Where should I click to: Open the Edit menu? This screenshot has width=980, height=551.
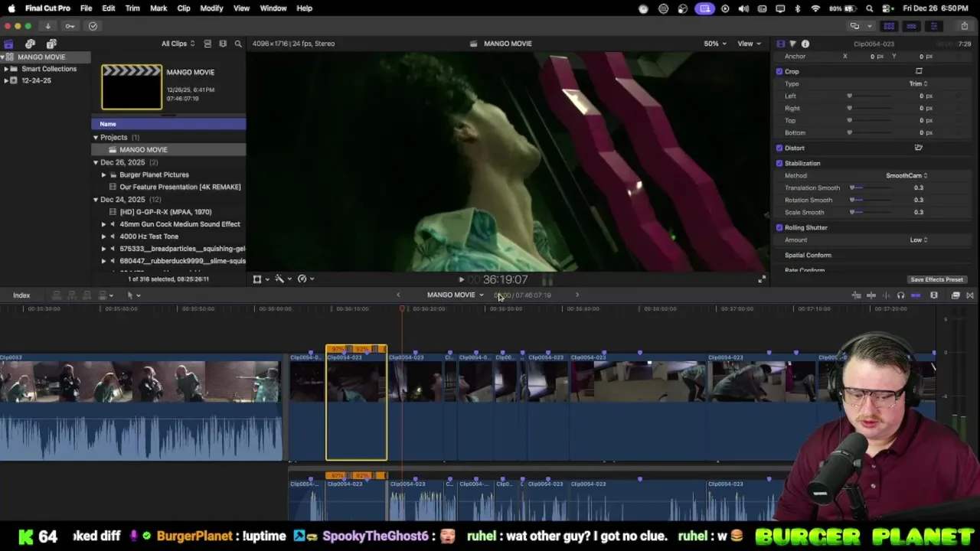(109, 8)
